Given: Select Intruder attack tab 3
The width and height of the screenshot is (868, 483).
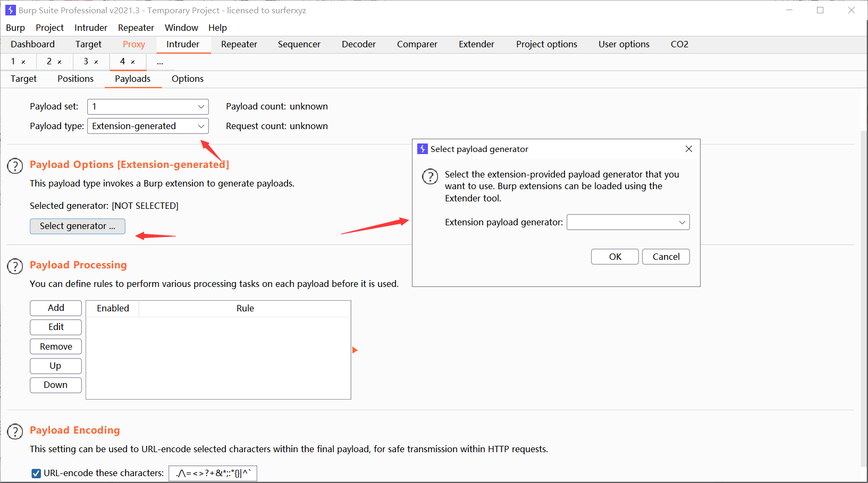Looking at the screenshot, I should (x=86, y=62).
